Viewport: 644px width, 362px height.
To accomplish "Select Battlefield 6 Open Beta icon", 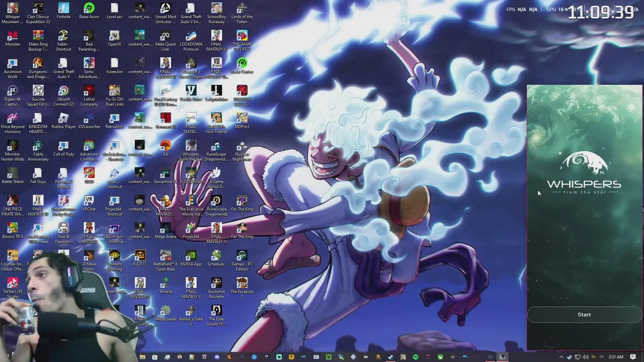I will (x=166, y=260).
